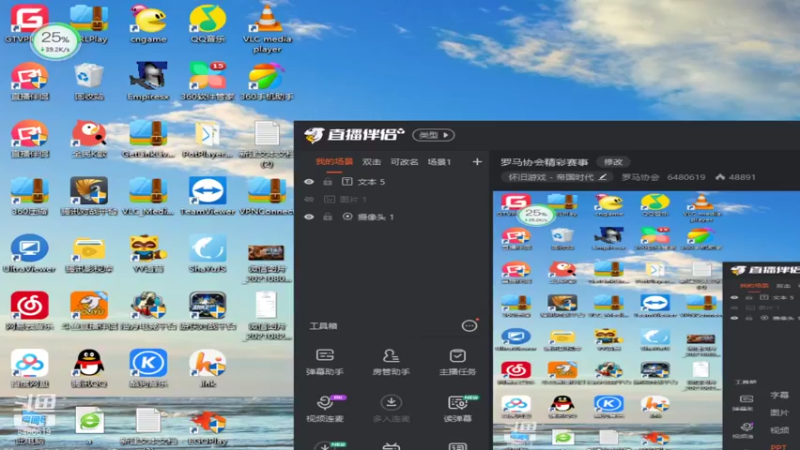Open the 弹幕助手 tool in toolbox
This screenshot has width=800, height=450.
point(324,362)
